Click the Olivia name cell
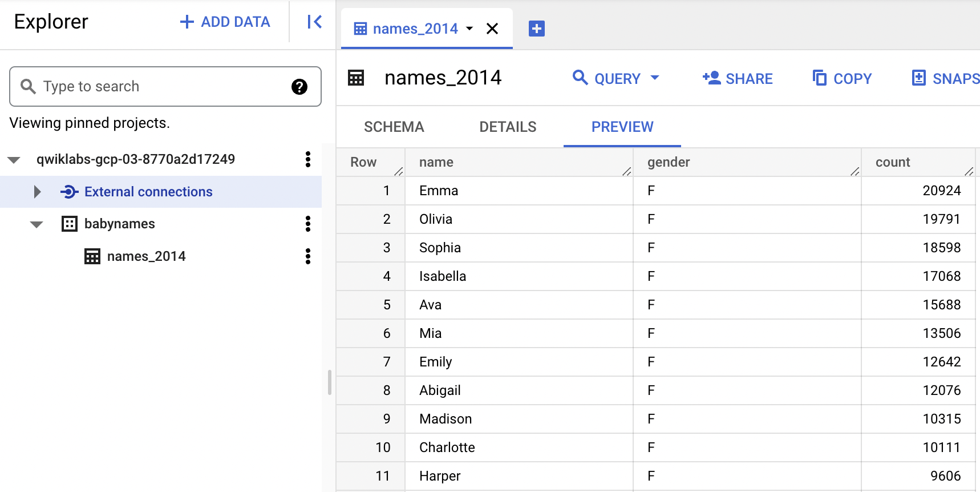This screenshot has width=980, height=492. coord(519,219)
